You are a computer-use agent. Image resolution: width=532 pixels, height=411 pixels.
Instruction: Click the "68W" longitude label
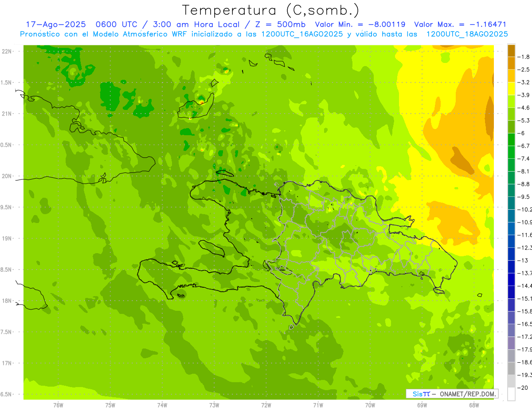point(474,405)
